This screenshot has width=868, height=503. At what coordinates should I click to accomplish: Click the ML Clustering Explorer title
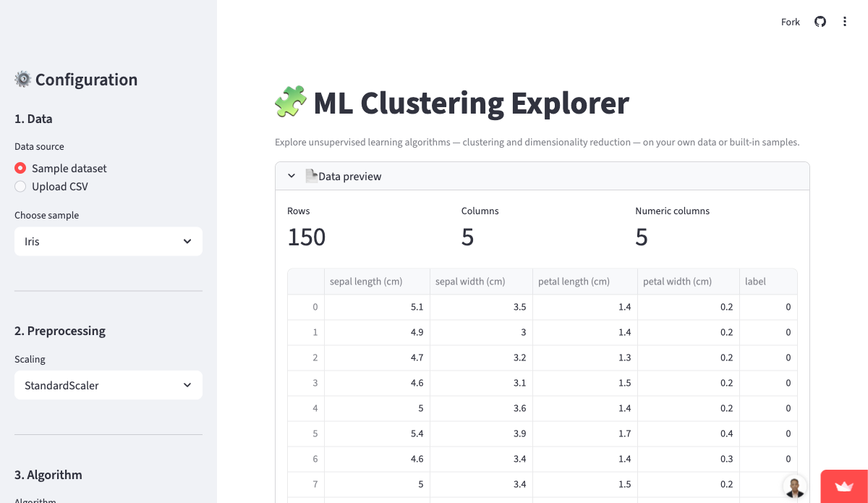[471, 103]
